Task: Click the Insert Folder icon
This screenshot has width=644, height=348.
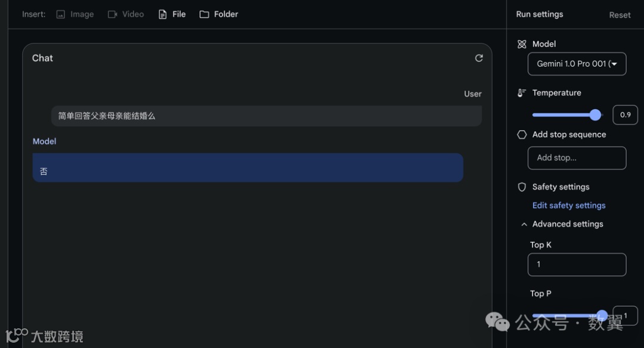Action: point(205,14)
